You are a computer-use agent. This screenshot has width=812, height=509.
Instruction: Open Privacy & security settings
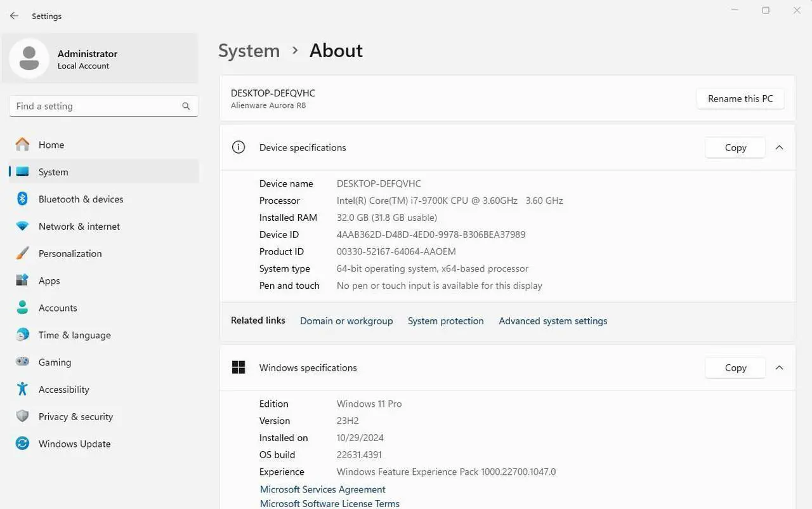coord(103,416)
